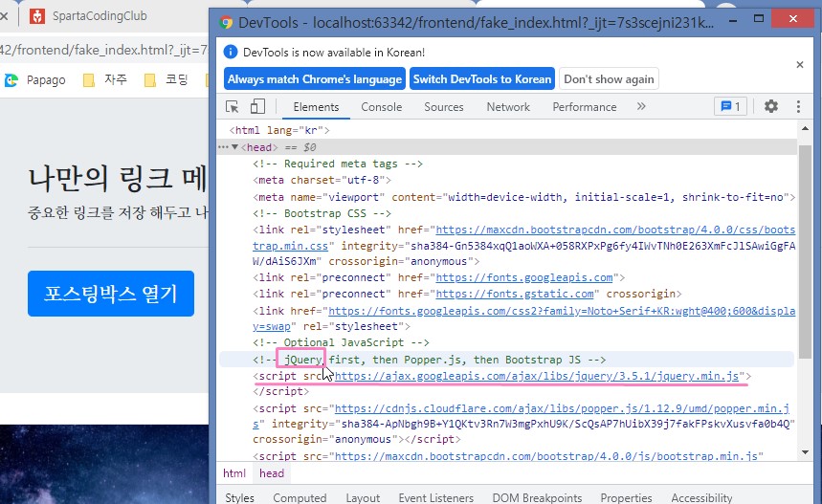822x504 pixels.
Task: Open the Papago bookmark
Action: (x=35, y=80)
